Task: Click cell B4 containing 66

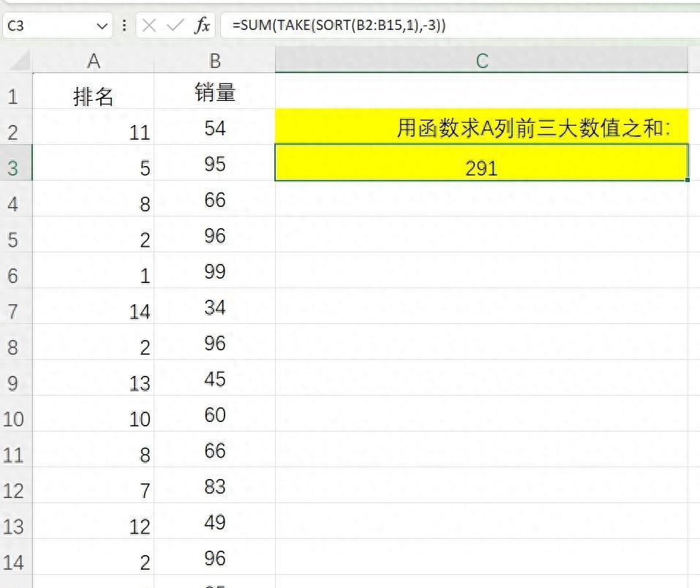Action: point(215,199)
